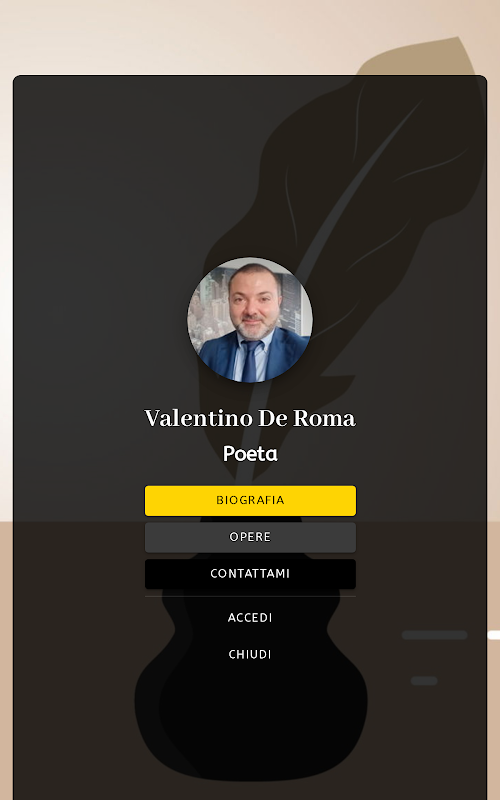Select the OPERE menu button
The width and height of the screenshot is (500, 800).
coord(250,537)
